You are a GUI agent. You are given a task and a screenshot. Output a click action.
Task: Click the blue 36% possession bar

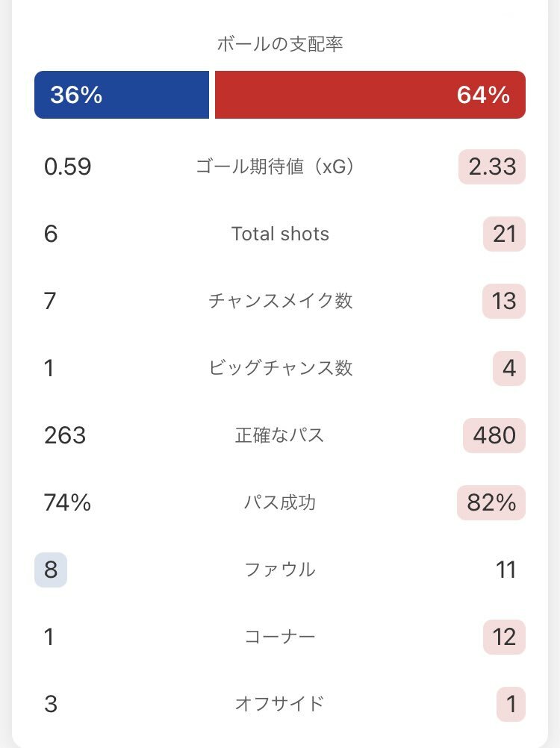pos(122,95)
